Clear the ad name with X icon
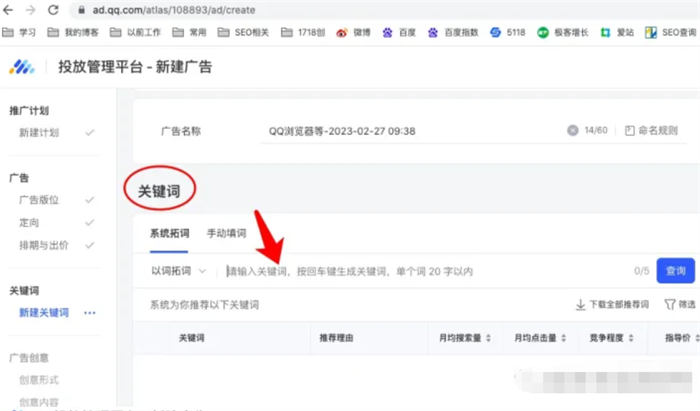 [572, 130]
